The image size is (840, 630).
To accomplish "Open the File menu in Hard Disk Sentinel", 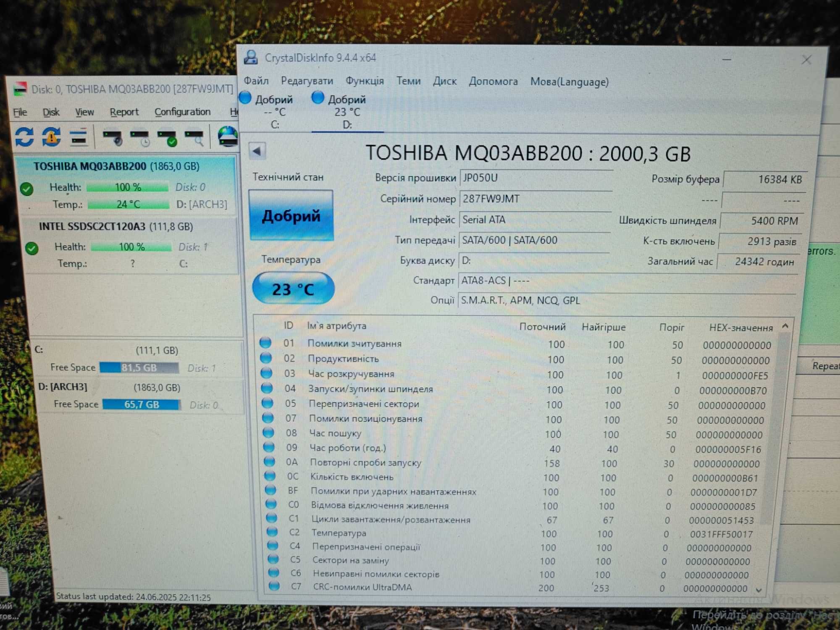I will (20, 112).
